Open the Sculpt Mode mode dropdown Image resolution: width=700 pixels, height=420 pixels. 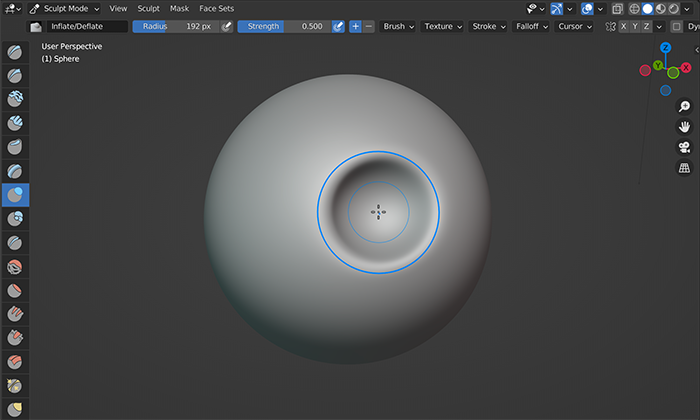[x=64, y=8]
